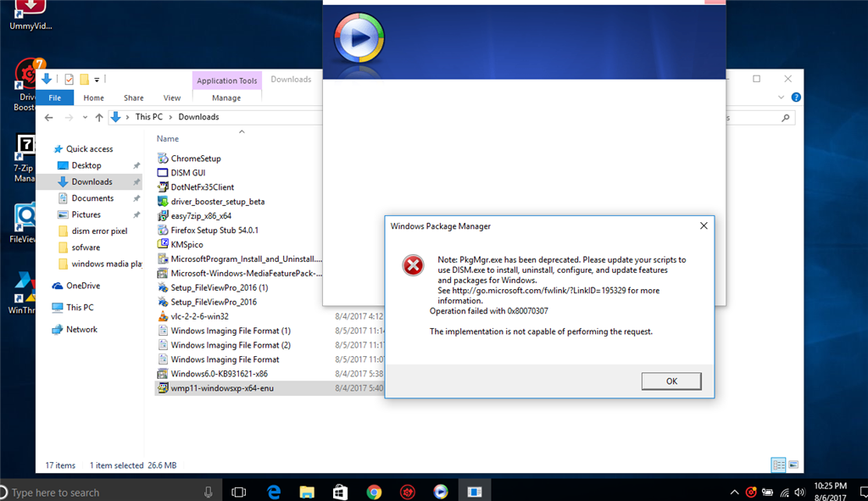Image resolution: width=868 pixels, height=501 pixels.
Task: Select the vlc-2-2-6-win32 installer file
Action: tap(199, 317)
